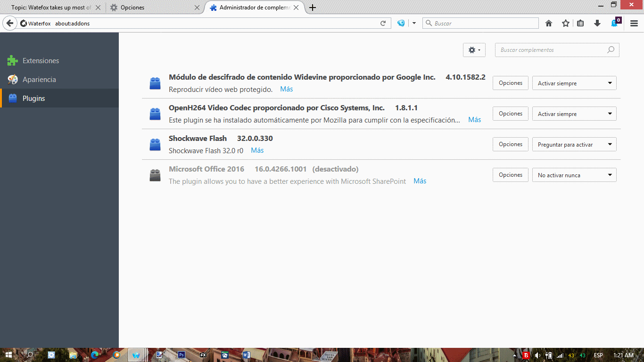The image size is (644, 362).
Task: Click the Widevine plugin brick icon
Action: click(155, 83)
